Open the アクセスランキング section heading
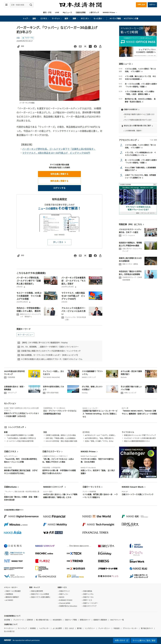Screen dimensions: 161x644 129,140
